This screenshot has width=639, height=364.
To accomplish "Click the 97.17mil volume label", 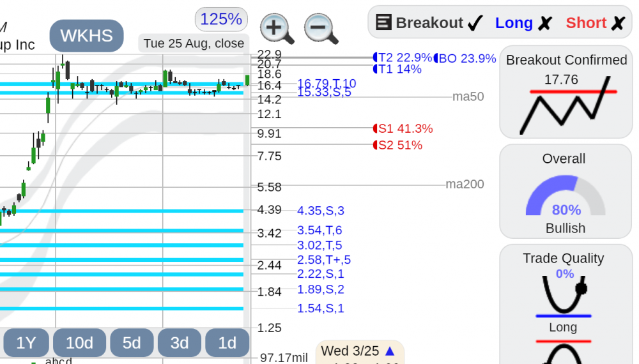I will click(x=284, y=358).
